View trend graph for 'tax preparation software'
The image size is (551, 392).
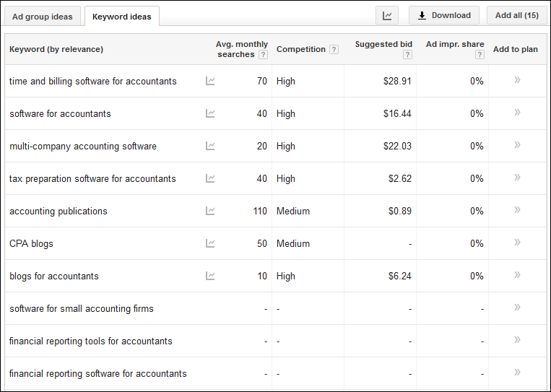(x=210, y=178)
